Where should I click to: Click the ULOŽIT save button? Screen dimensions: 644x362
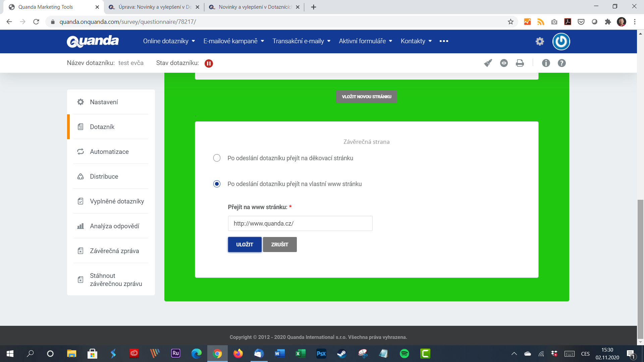pos(245,244)
